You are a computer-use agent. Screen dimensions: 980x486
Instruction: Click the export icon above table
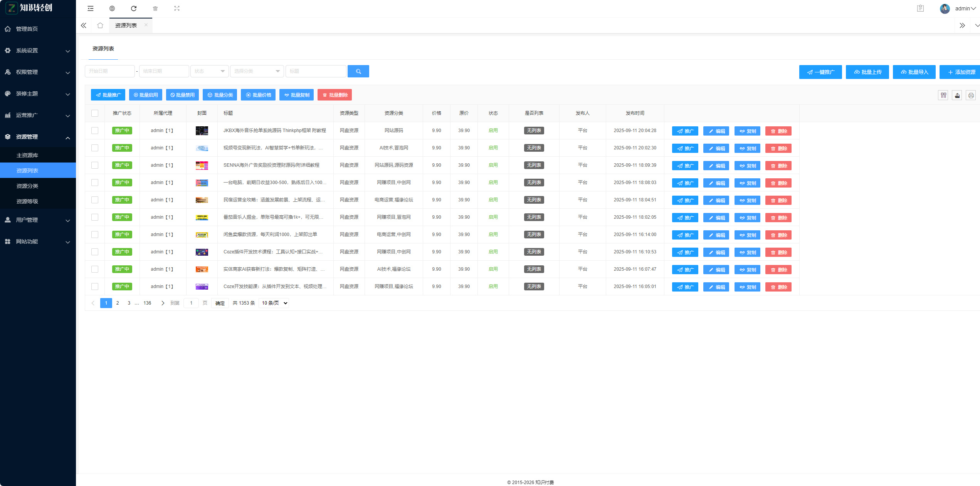pos(957,95)
